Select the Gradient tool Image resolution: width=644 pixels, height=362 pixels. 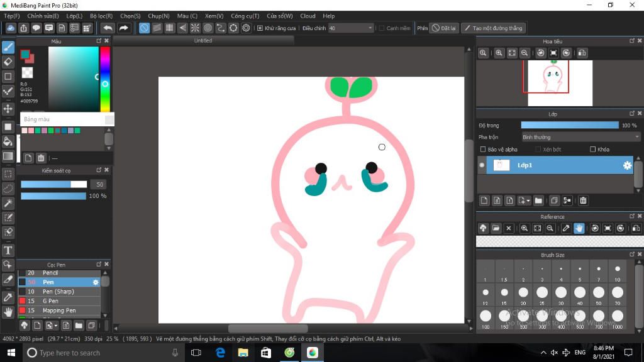tap(8, 156)
